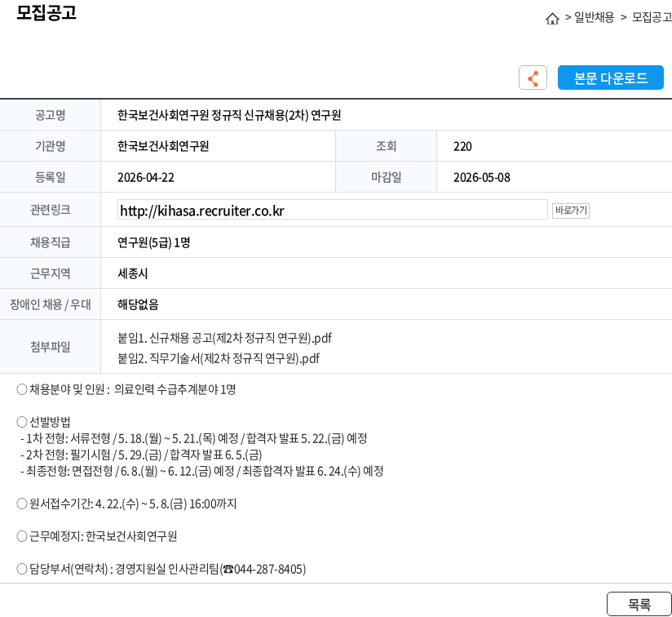Click the 첨부파일 label cell

[50, 346]
